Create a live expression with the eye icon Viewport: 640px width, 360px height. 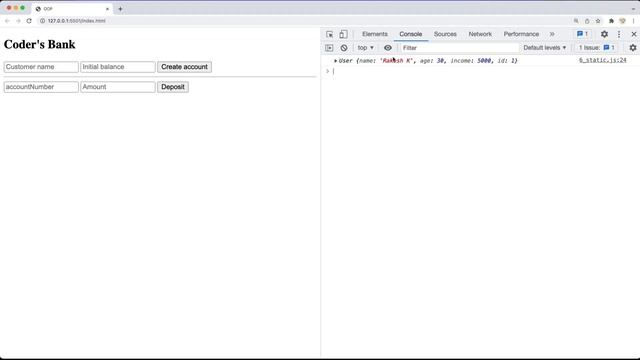click(x=388, y=48)
